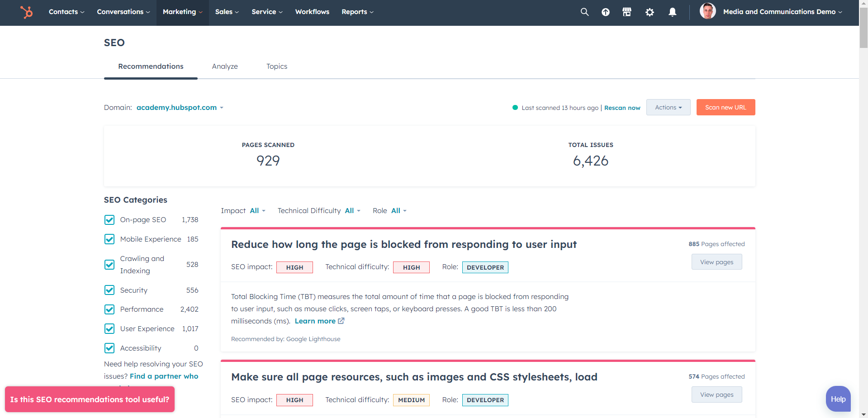Open the Reports menu

click(x=357, y=12)
